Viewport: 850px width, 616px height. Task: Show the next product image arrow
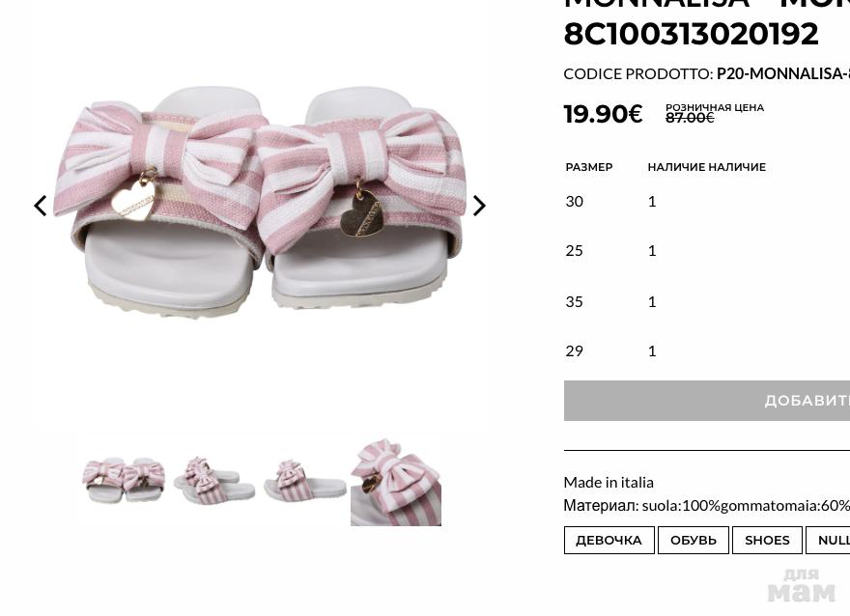pyautogui.click(x=479, y=206)
